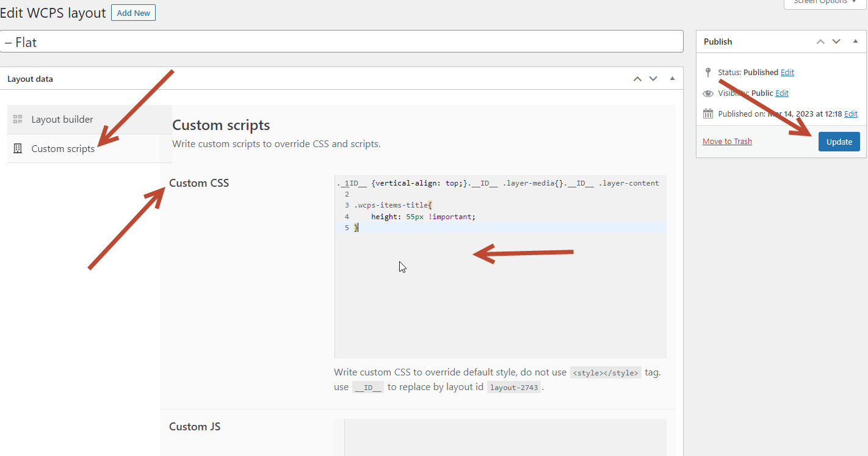The height and width of the screenshot is (456, 868).
Task: Click the Publish box title
Action: coord(718,42)
